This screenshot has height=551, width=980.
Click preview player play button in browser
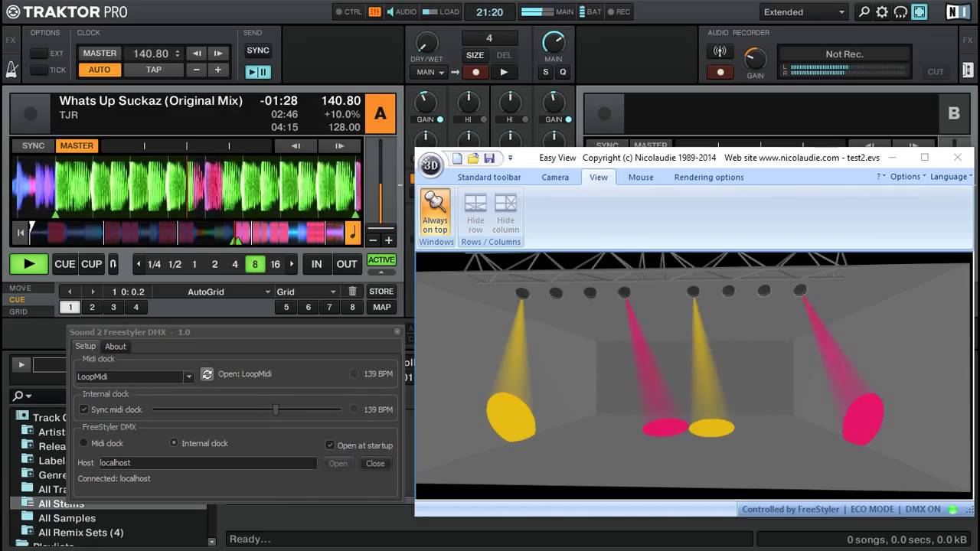(21, 365)
